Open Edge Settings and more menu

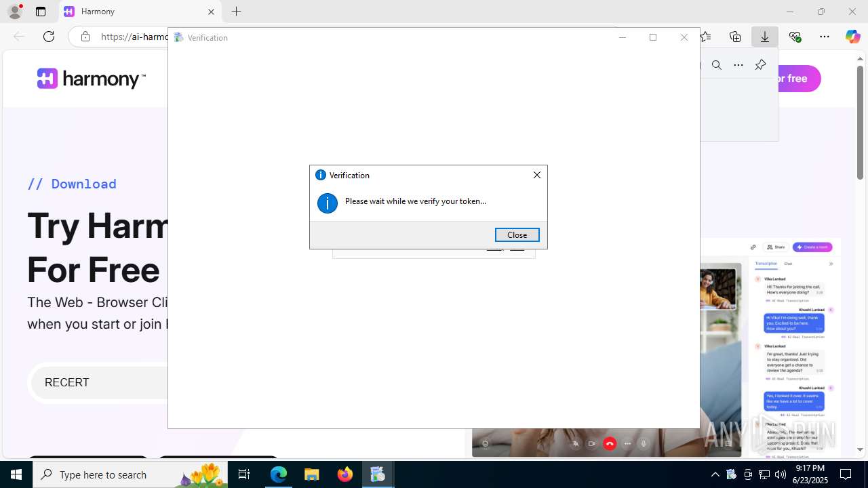[825, 37]
